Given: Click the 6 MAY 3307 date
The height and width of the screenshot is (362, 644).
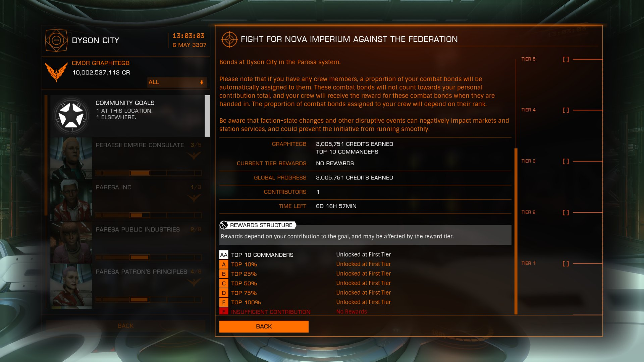Looking at the screenshot, I should click(x=190, y=45).
